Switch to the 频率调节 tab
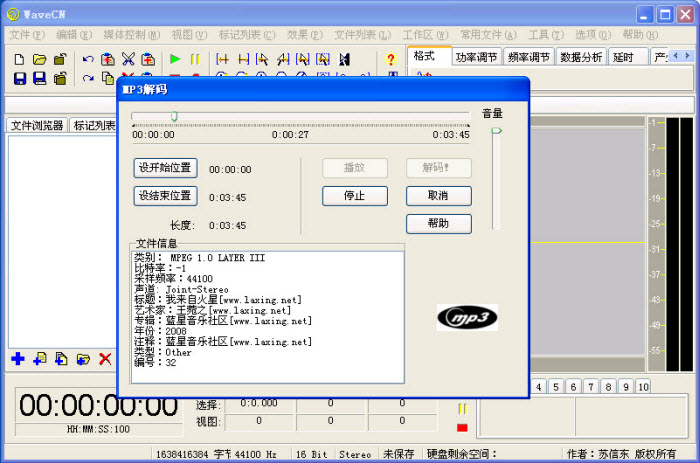 click(x=529, y=57)
